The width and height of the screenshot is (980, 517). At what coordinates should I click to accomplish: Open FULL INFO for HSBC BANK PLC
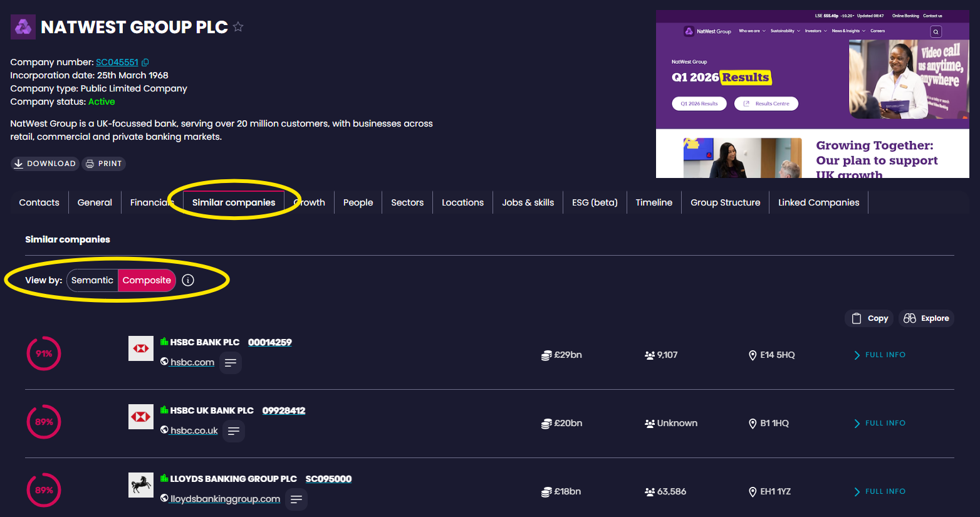880,355
